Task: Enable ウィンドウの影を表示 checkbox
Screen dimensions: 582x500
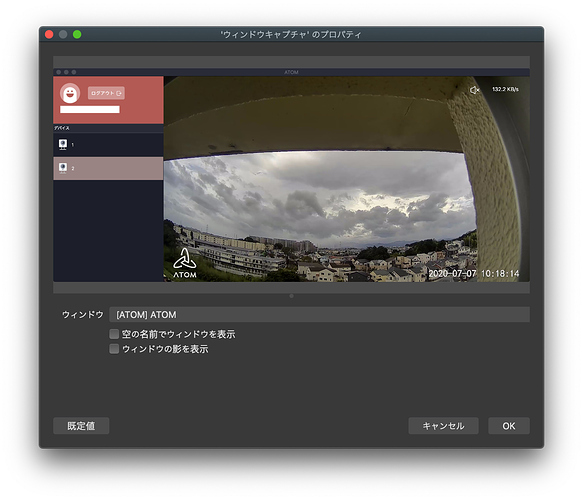Action: click(x=114, y=349)
